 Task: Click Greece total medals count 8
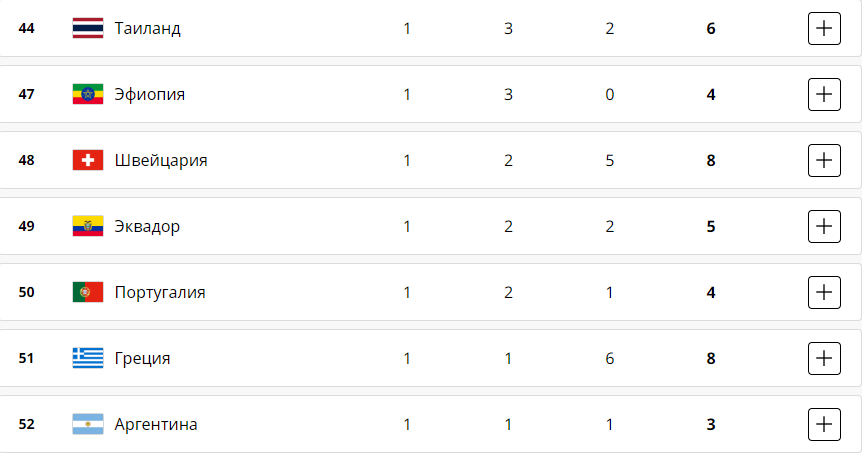pos(711,358)
